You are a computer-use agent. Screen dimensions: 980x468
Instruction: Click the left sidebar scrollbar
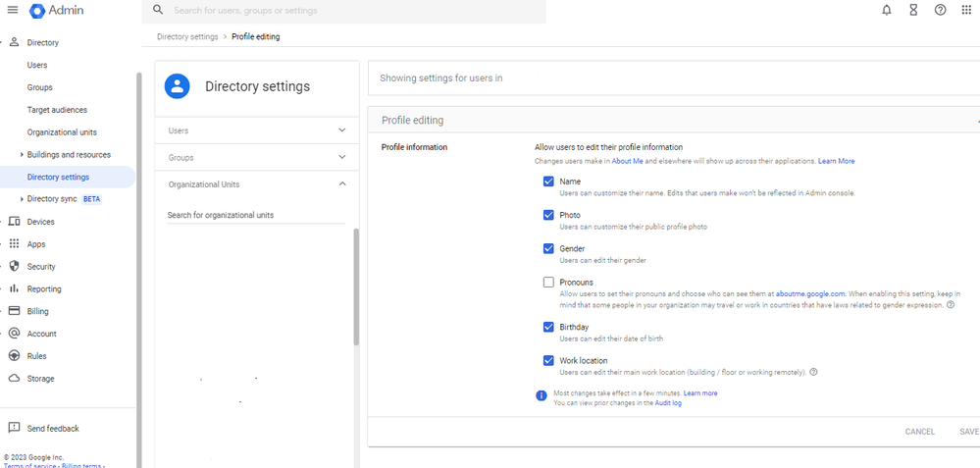138,269
